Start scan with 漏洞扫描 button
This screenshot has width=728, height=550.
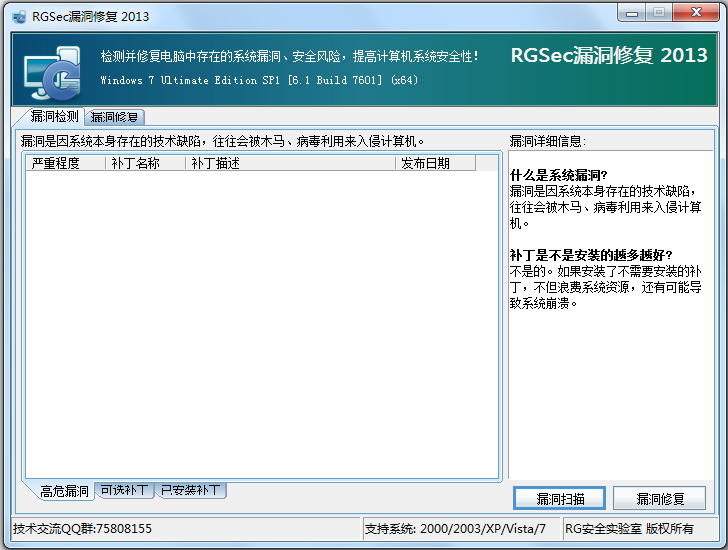point(559,498)
